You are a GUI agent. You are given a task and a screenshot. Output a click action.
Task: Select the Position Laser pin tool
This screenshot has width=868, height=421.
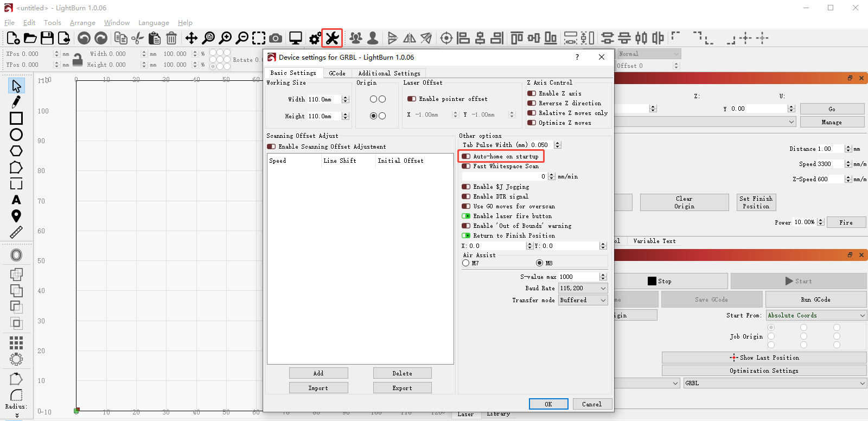(x=16, y=216)
